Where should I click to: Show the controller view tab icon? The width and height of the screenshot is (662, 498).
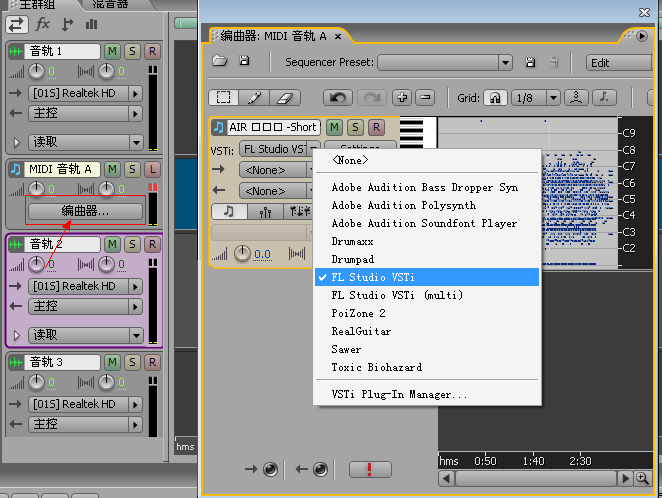click(x=299, y=211)
